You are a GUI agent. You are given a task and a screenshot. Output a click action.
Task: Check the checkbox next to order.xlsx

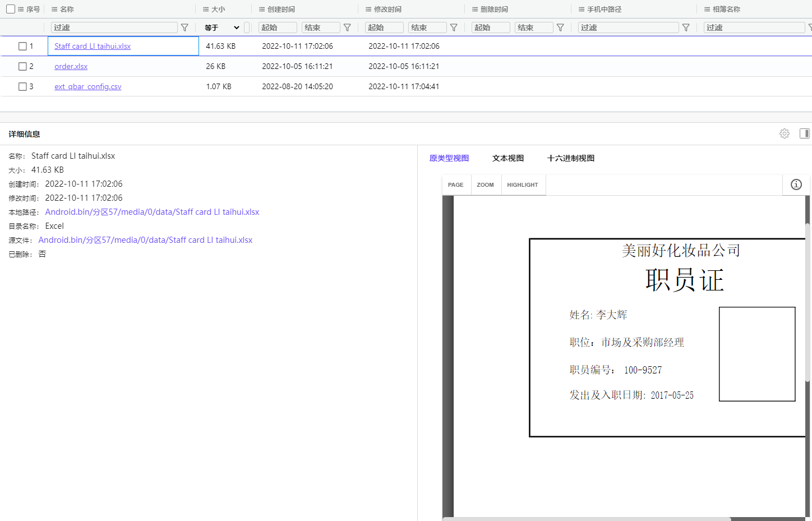[x=22, y=66]
